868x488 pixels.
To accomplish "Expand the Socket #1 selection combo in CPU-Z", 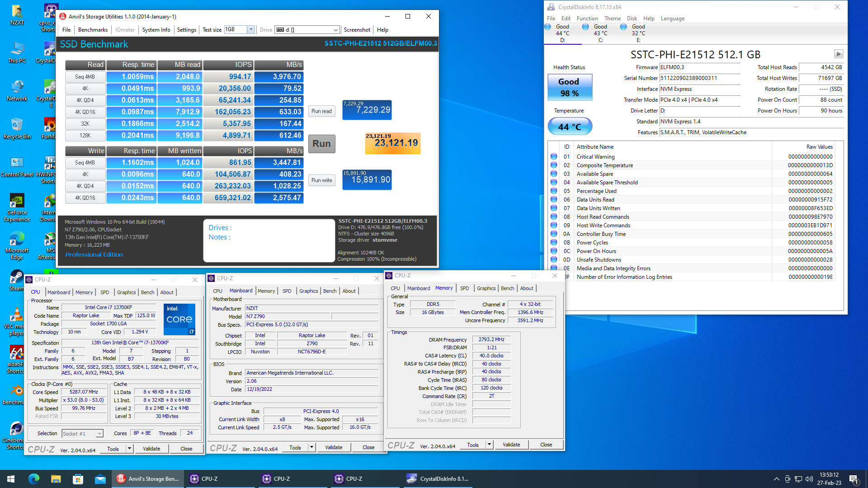I will (x=99, y=433).
